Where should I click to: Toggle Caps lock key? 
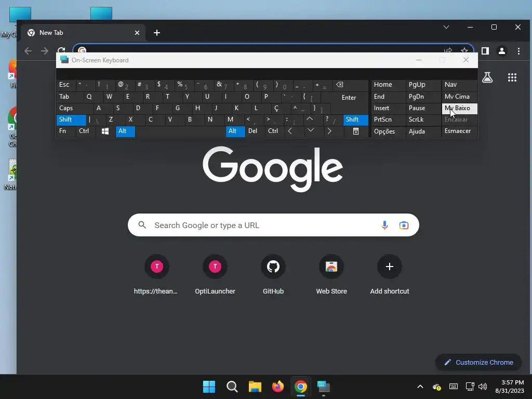tap(75, 108)
